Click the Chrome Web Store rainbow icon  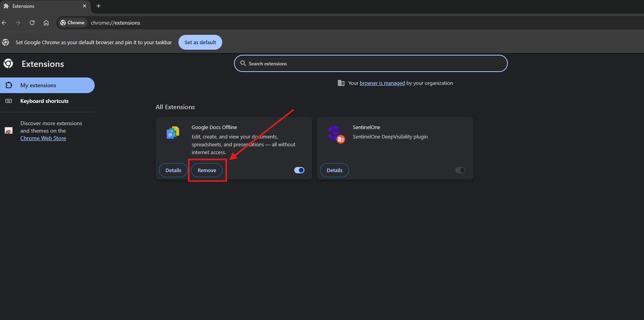tap(9, 131)
